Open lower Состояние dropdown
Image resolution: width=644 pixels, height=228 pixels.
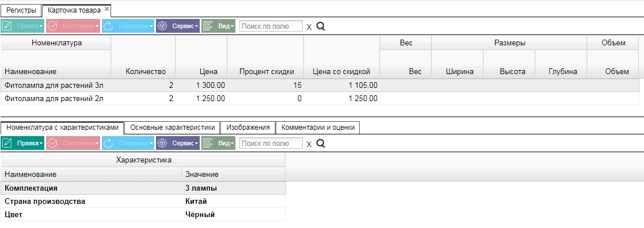[73, 143]
